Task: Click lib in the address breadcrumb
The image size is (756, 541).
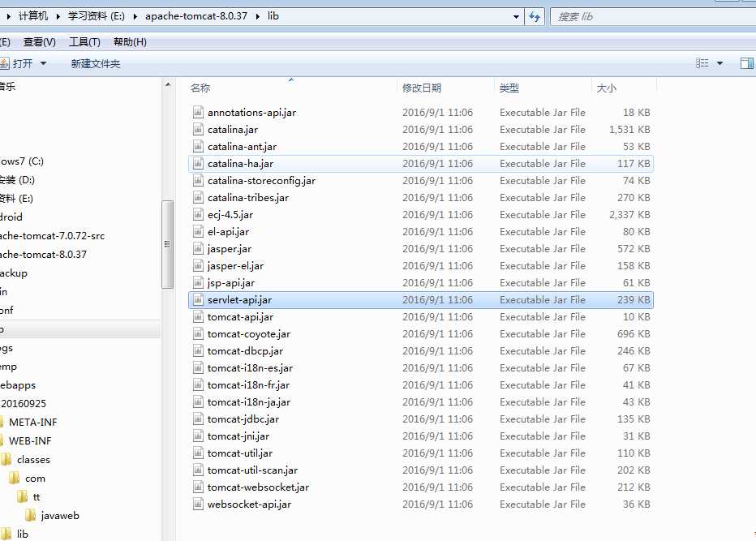Action: pyautogui.click(x=273, y=16)
